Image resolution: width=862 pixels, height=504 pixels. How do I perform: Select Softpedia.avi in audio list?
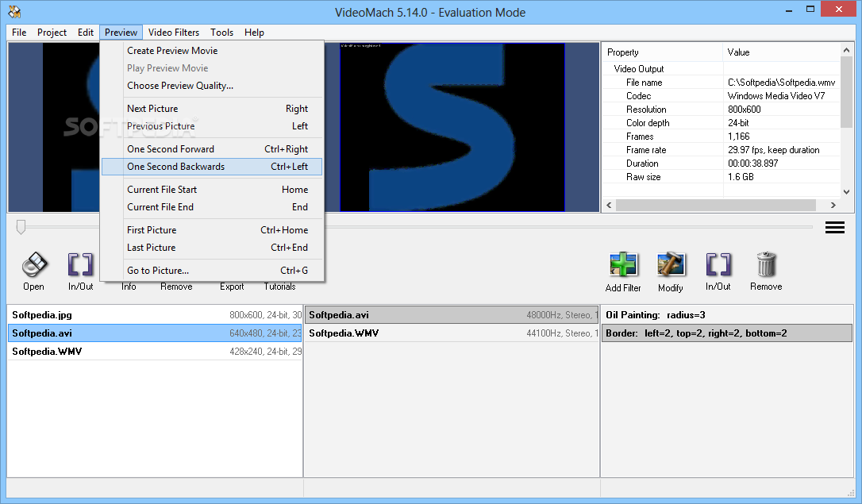pyautogui.click(x=452, y=315)
